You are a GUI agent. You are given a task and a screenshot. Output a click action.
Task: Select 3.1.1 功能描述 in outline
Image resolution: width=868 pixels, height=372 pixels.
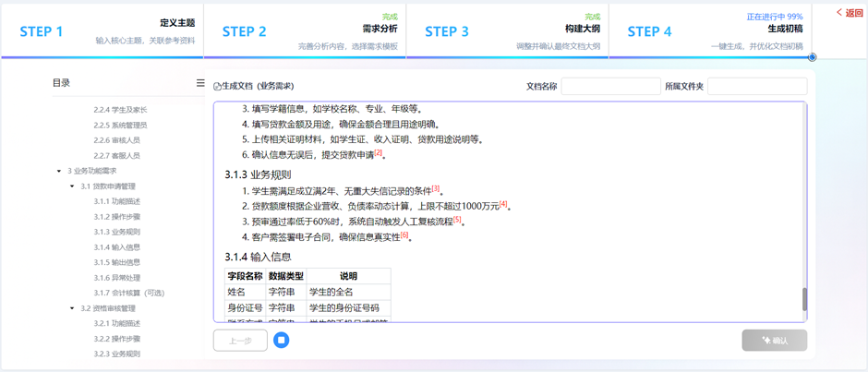pyautogui.click(x=116, y=201)
